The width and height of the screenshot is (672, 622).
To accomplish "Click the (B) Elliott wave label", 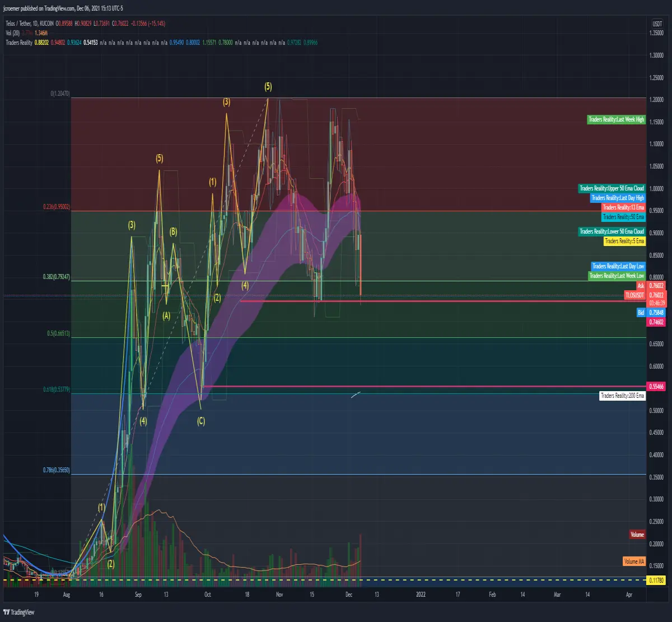I will (174, 231).
